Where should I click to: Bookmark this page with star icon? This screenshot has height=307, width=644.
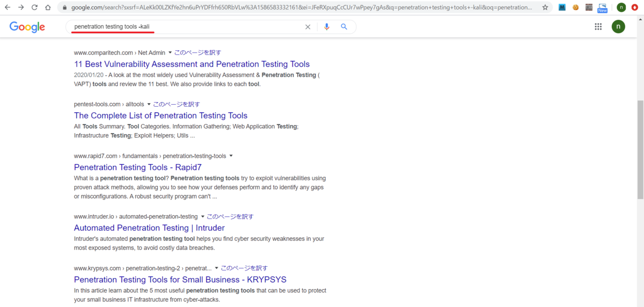545,8
